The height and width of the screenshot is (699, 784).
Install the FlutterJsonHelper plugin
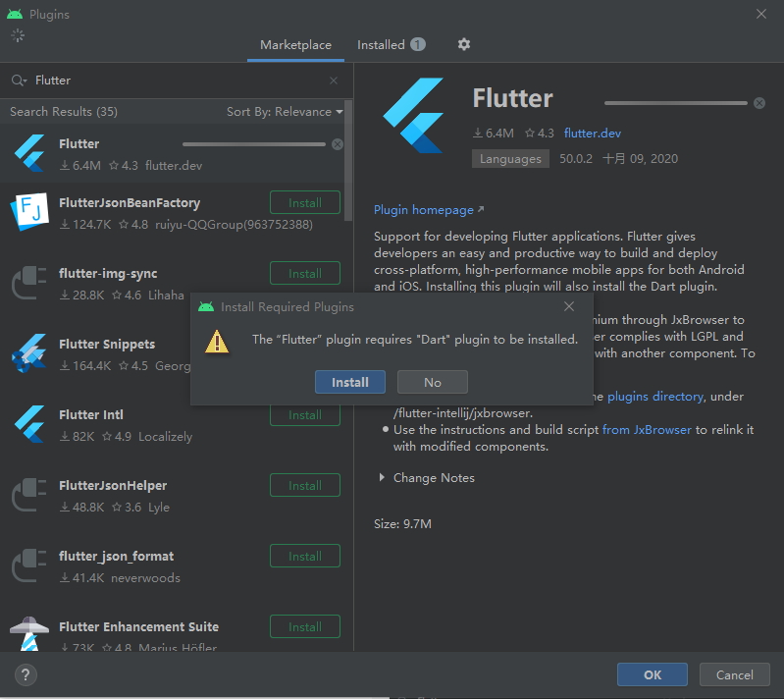coord(305,485)
